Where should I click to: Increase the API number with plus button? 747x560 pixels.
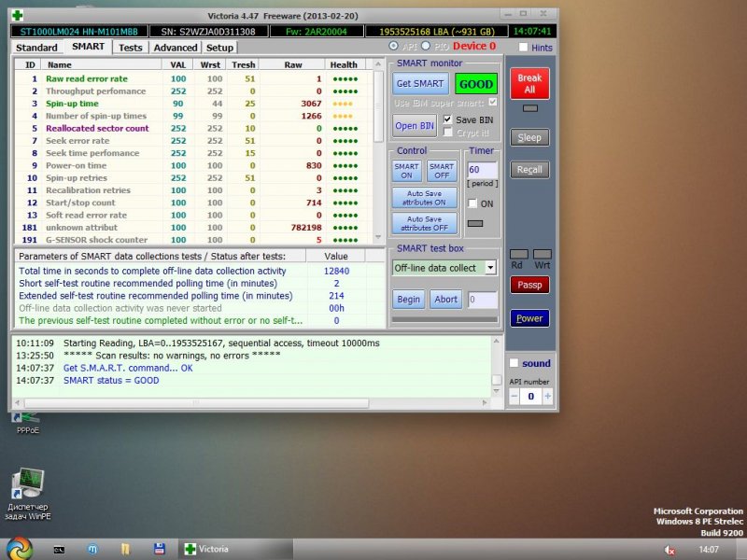[x=547, y=397]
